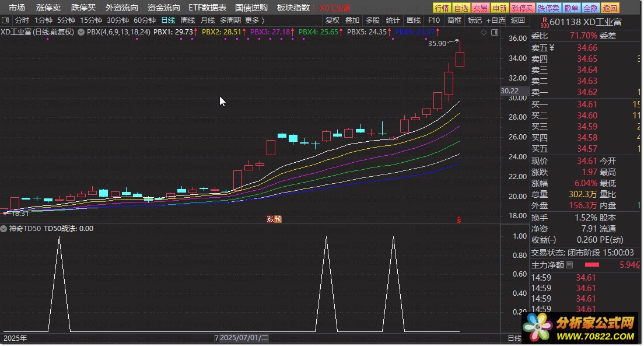
Task: Toggle the chart side panel icon
Action: click(495, 32)
